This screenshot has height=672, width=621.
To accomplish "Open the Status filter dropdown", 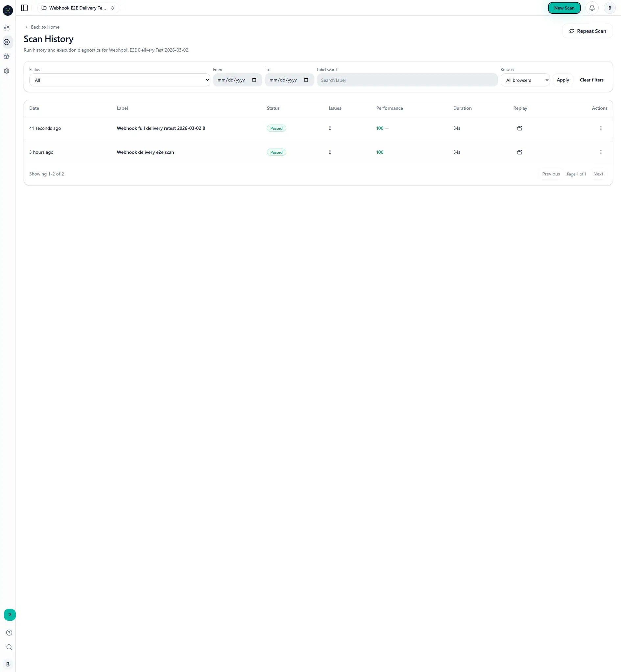I will [119, 80].
